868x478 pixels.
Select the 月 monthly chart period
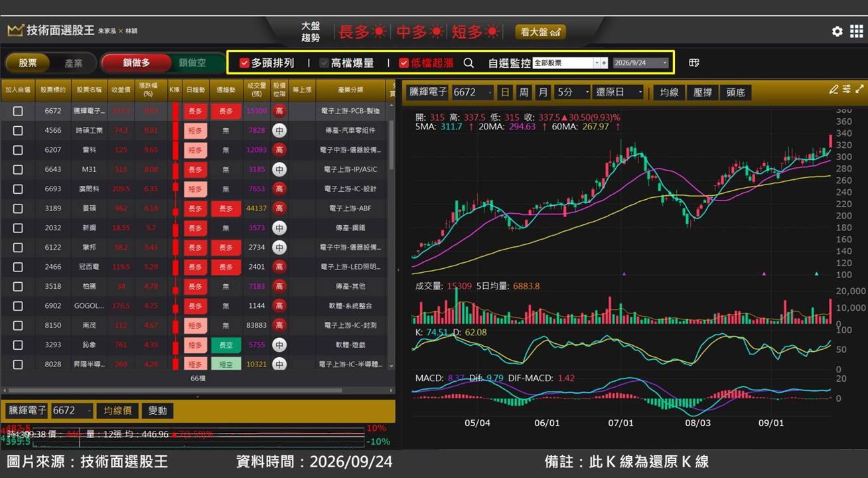point(543,92)
